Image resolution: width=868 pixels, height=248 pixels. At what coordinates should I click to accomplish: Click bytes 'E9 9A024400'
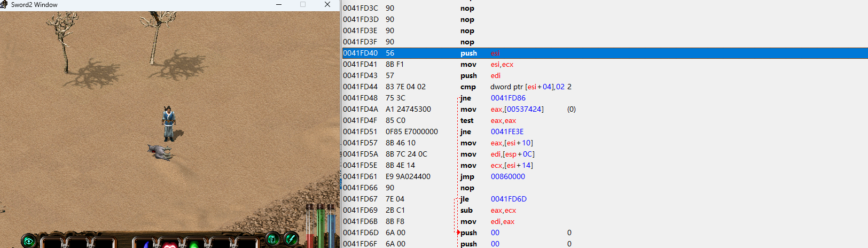[408, 176]
